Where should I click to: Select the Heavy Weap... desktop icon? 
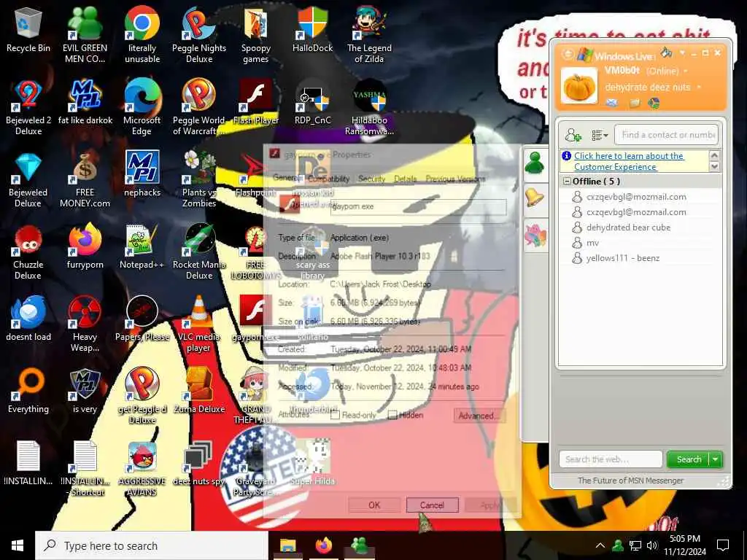click(x=85, y=324)
